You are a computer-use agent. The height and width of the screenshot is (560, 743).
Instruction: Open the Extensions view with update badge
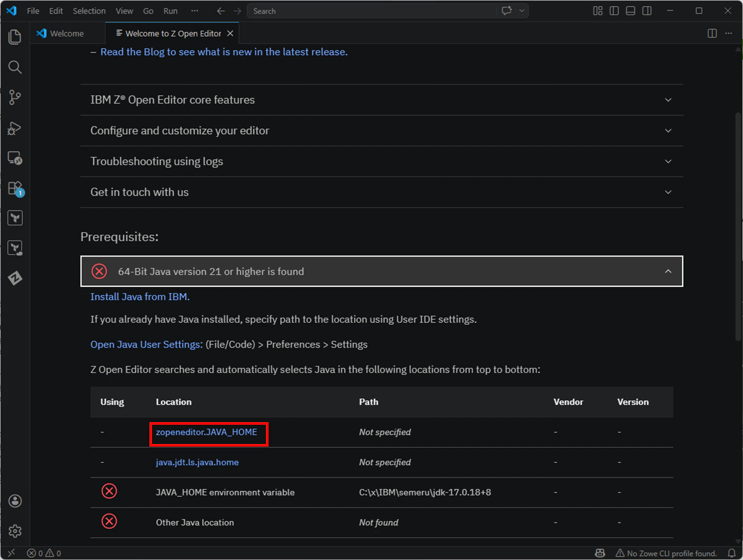[15, 189]
